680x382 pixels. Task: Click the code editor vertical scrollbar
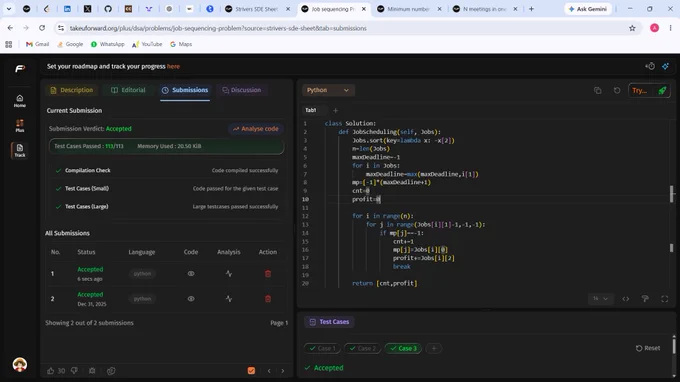(671, 194)
